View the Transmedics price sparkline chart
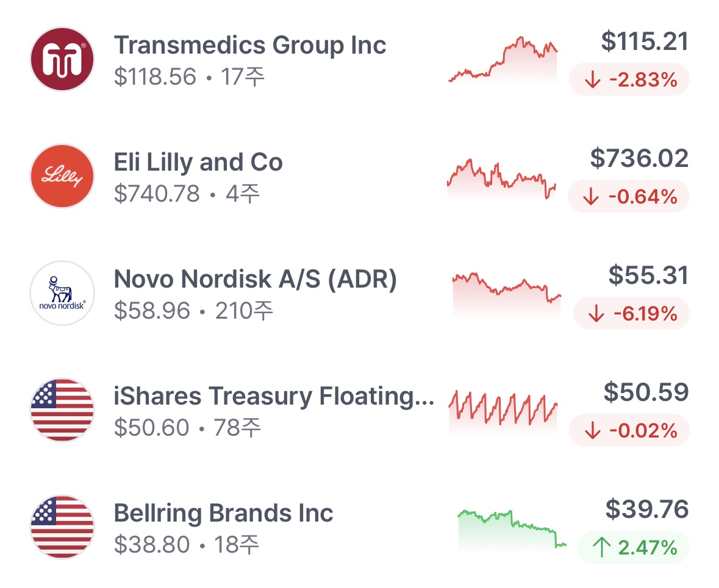Screen dimensions: 719x588 coord(503,60)
